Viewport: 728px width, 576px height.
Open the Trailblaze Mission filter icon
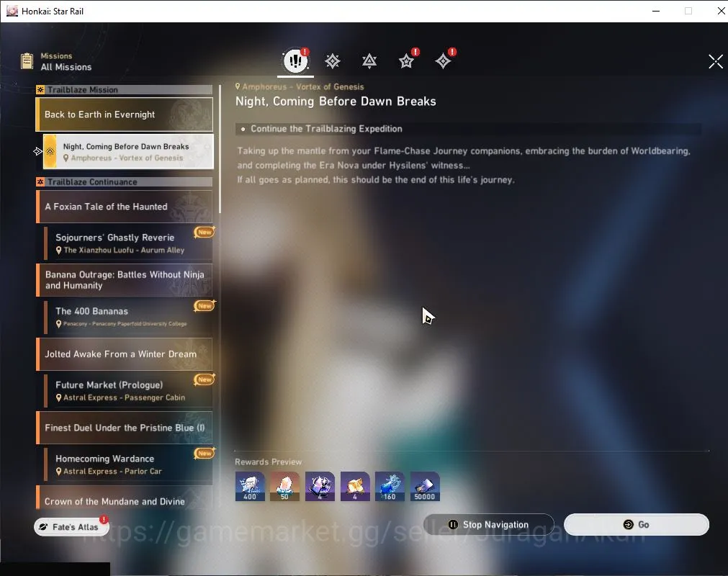click(x=333, y=61)
